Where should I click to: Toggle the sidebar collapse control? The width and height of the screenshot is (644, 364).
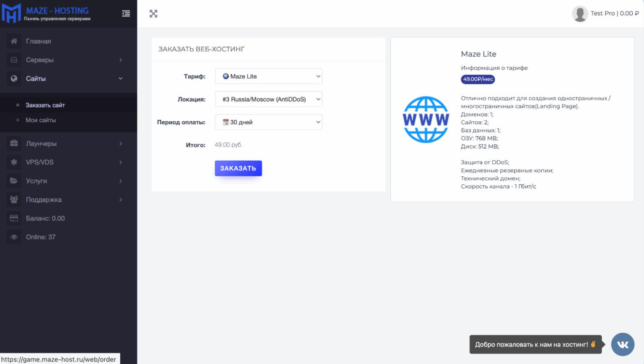pos(126,13)
